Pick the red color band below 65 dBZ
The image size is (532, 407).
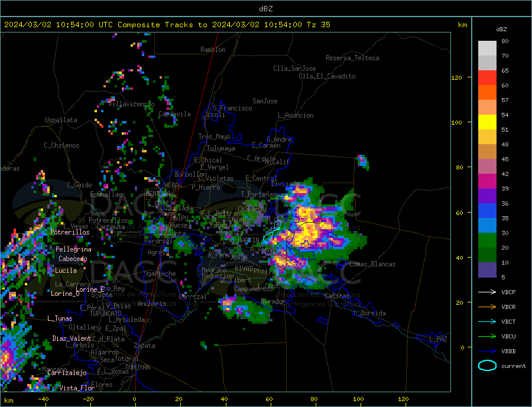[487, 77]
